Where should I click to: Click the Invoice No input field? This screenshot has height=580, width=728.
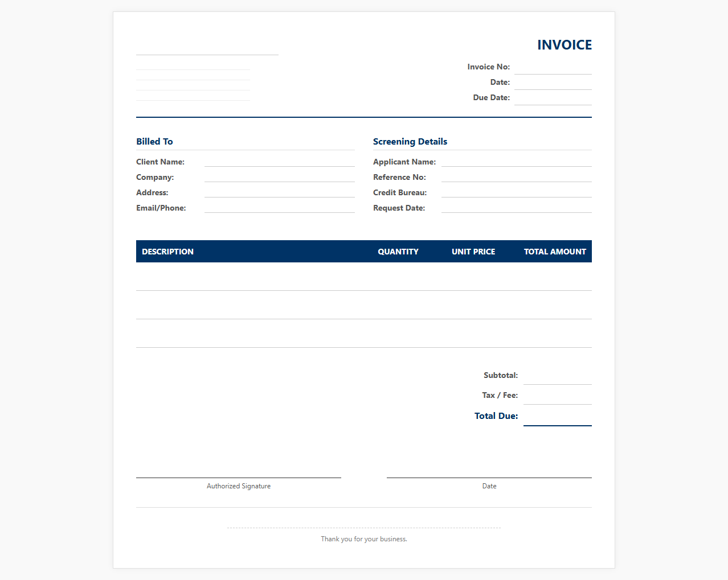[x=553, y=67]
